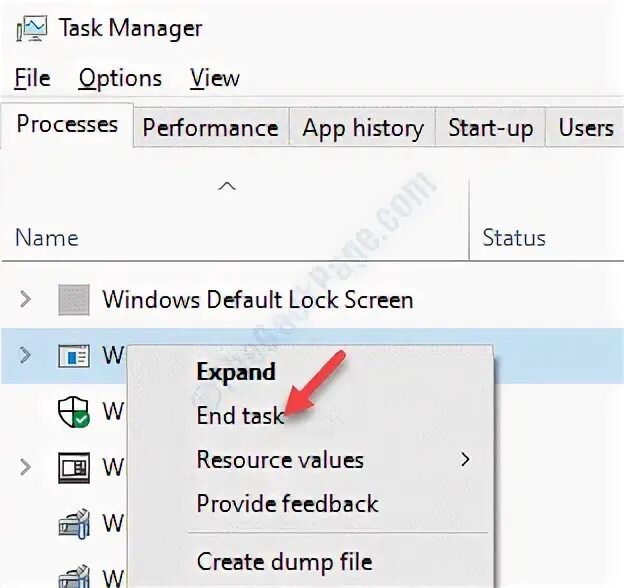Screen dimensions: 624x588
Task: Switch to the App history tab
Action: (363, 128)
